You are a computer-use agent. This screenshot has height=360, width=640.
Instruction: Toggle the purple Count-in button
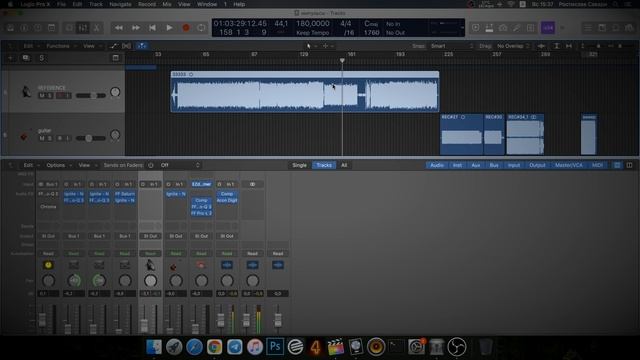tap(548, 28)
